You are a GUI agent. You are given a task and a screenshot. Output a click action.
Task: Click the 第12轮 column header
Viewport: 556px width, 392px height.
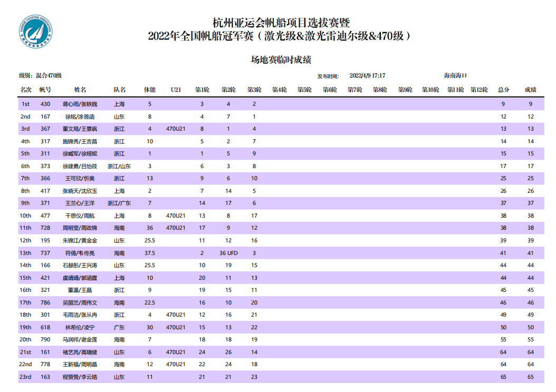[479, 90]
